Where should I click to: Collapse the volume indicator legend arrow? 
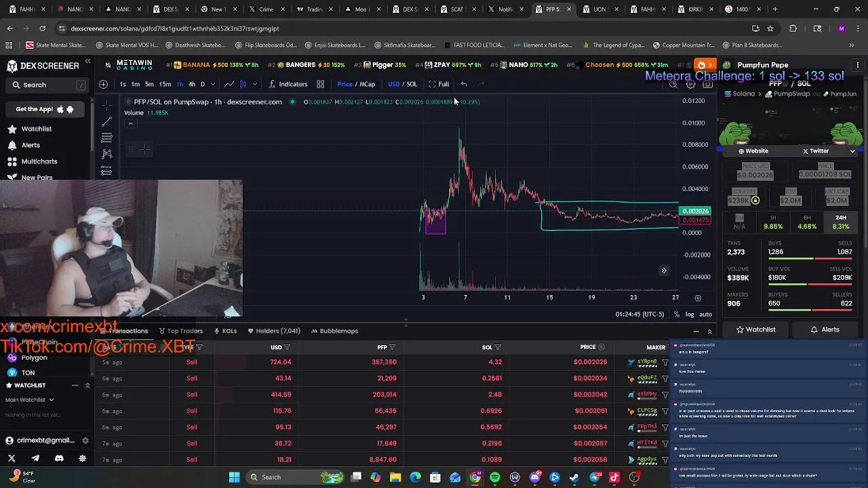tap(130, 124)
